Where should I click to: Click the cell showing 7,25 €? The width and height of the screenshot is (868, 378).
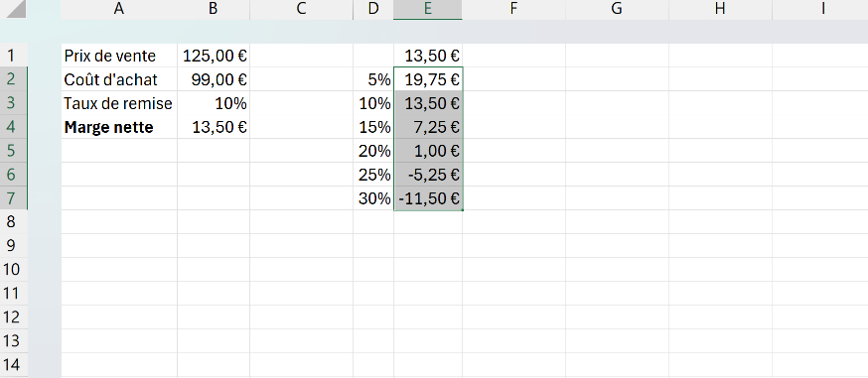tap(428, 127)
